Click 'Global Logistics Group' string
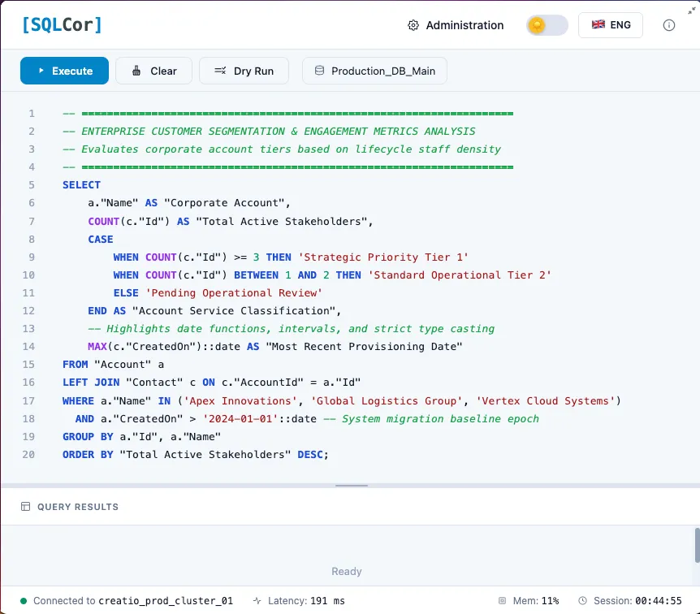 tap(387, 401)
